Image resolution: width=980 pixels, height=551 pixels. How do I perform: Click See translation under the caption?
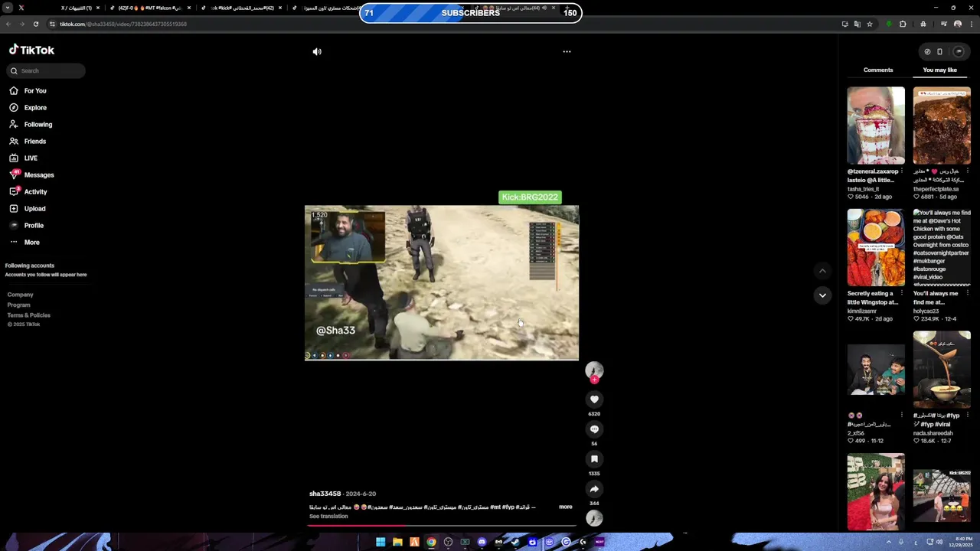(328, 517)
